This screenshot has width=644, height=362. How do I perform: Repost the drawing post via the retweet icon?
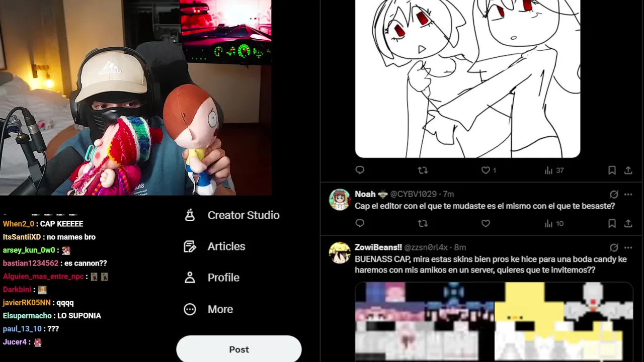(x=423, y=170)
